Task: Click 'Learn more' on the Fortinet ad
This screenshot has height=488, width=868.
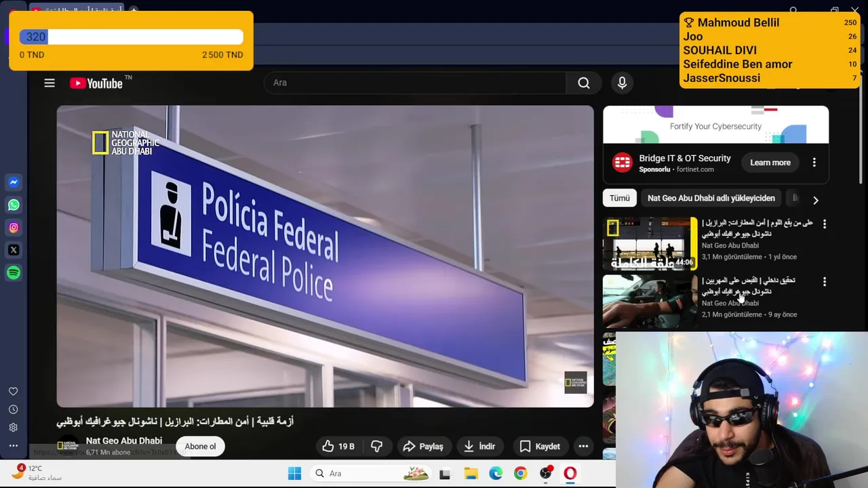Action: [x=770, y=163]
